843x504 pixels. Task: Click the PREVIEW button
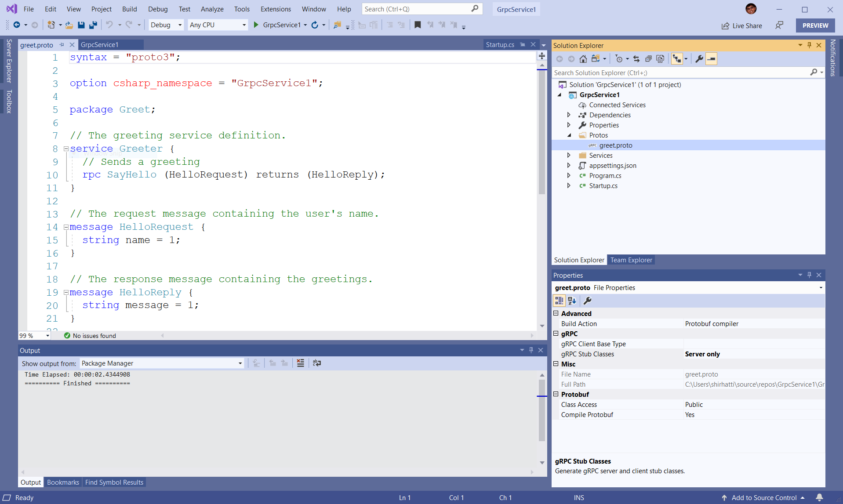(x=814, y=25)
